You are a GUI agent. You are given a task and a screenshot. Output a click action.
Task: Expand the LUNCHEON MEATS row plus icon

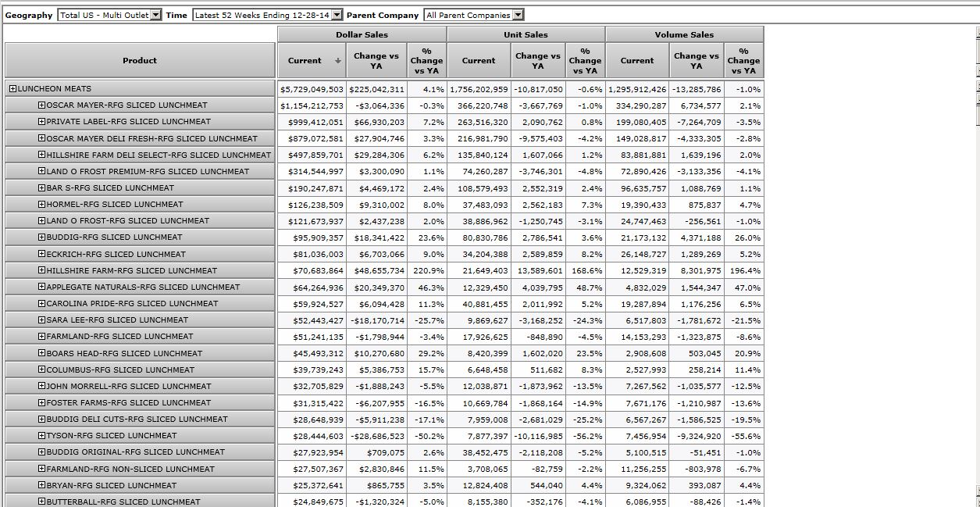click(x=13, y=89)
